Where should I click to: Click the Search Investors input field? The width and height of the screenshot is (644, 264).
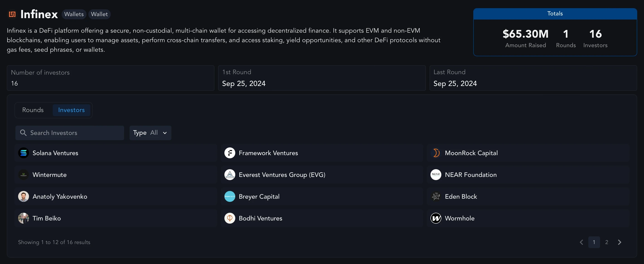pos(75,133)
